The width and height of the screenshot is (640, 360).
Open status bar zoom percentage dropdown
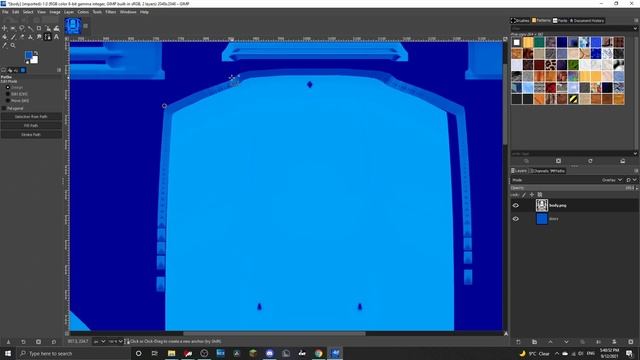pyautogui.click(x=115, y=341)
